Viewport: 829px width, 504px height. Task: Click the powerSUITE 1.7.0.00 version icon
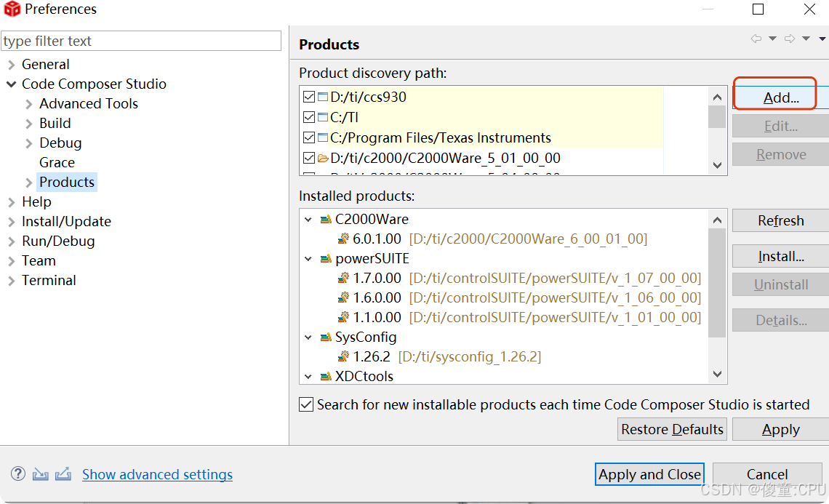coord(344,278)
